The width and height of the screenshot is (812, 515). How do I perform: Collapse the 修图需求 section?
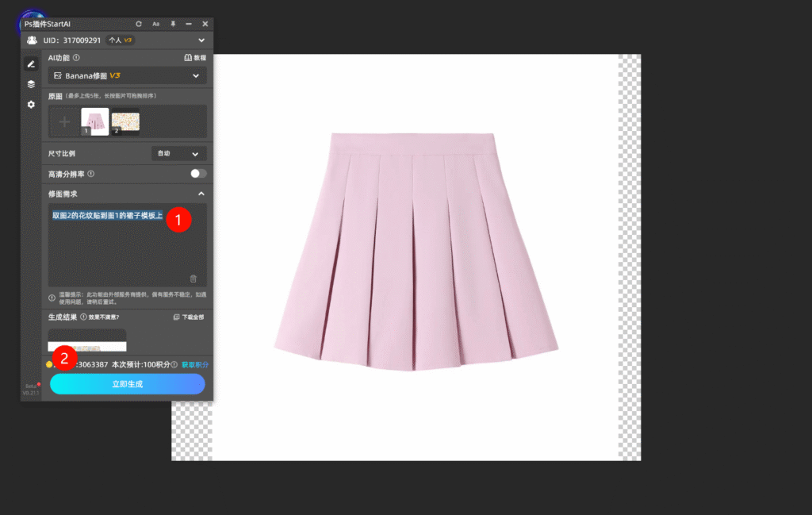[201, 194]
